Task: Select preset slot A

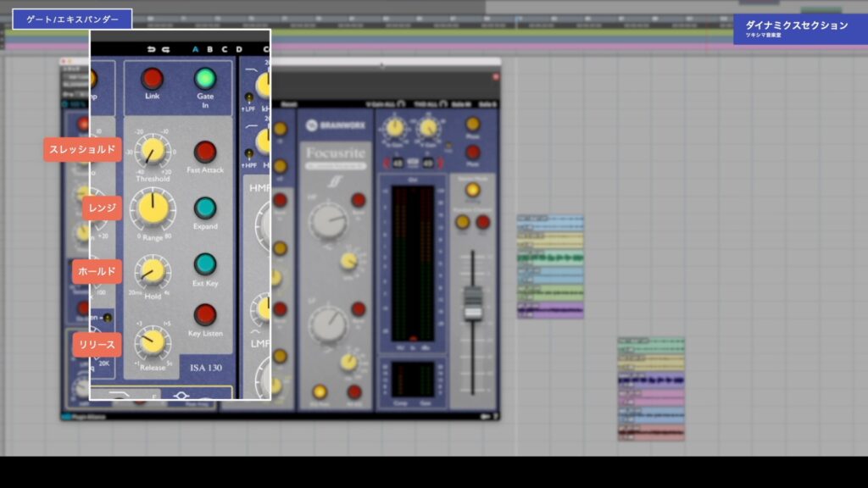Action: (x=195, y=49)
